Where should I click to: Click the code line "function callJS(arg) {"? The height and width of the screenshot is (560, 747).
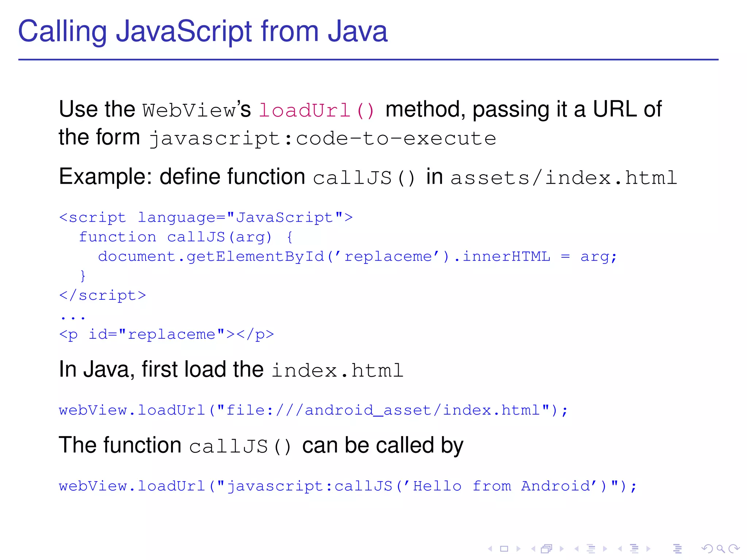click(186, 237)
